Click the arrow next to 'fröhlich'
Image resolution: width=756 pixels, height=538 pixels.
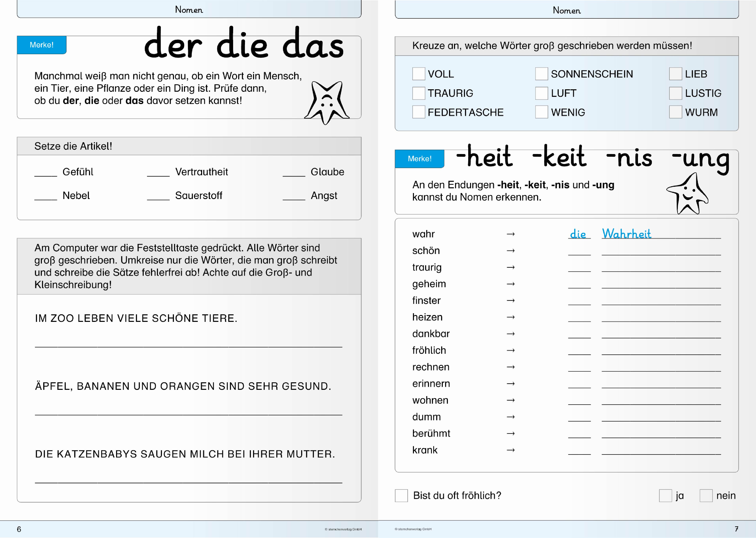pos(510,351)
